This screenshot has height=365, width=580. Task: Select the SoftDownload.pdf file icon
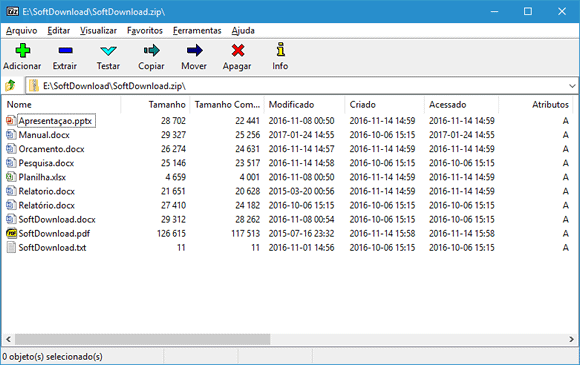[11, 233]
